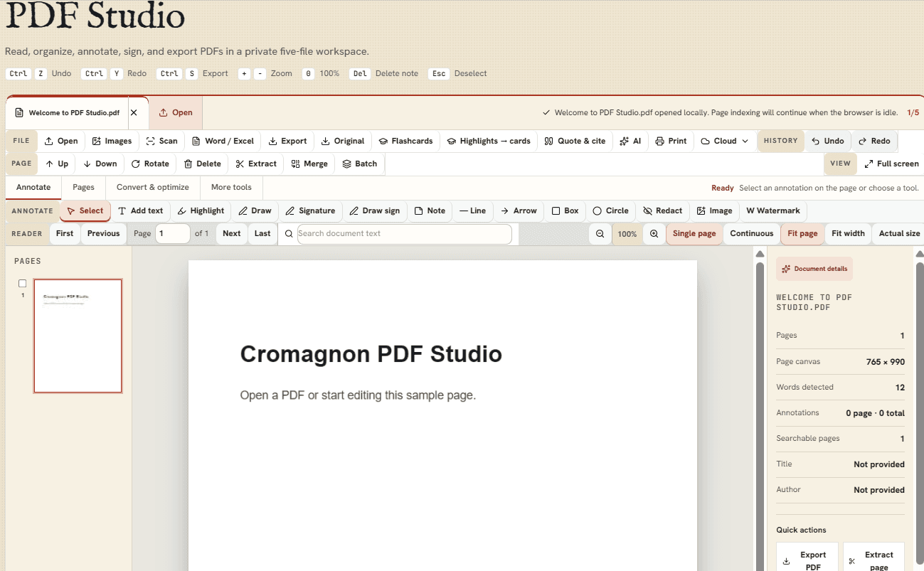Image resolution: width=924 pixels, height=571 pixels.
Task: Open the Convert & optimize tab
Action: click(153, 187)
